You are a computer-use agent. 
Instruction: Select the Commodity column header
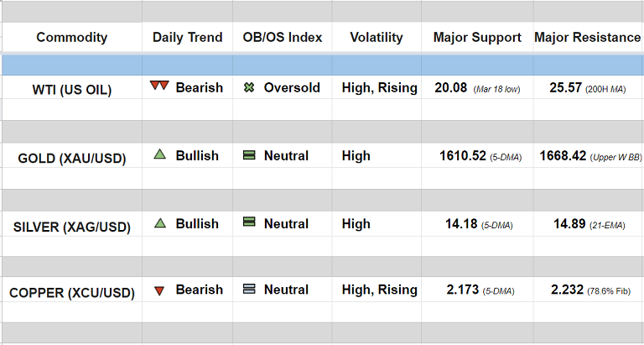pyautogui.click(x=72, y=37)
